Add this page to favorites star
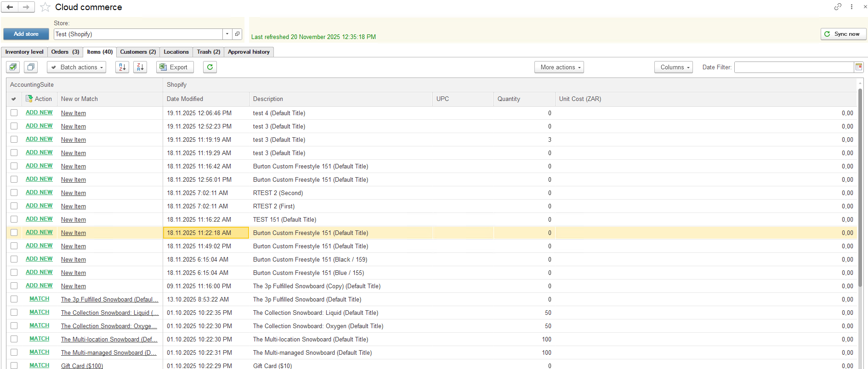 pyautogui.click(x=45, y=7)
